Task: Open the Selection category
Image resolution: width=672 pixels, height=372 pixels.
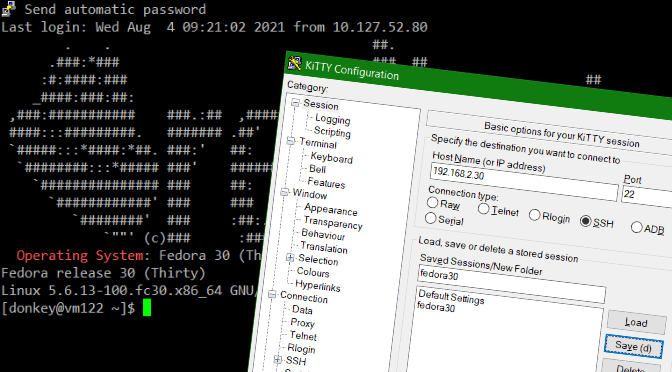Action: 318,260
